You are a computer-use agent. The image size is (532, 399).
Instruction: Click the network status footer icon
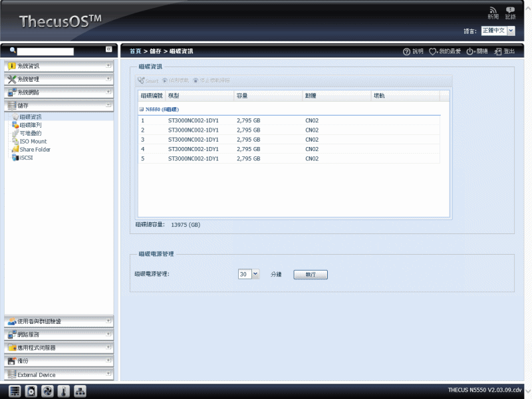click(x=80, y=391)
